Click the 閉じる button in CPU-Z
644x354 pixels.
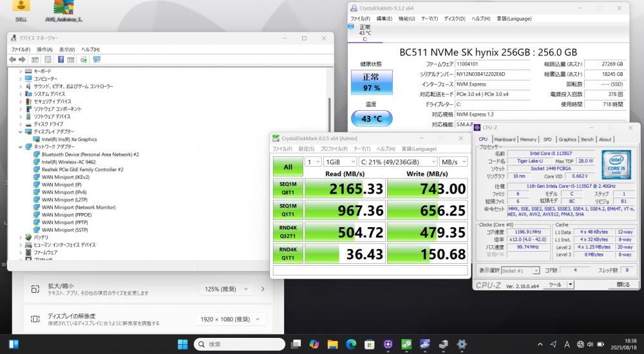coord(623,284)
